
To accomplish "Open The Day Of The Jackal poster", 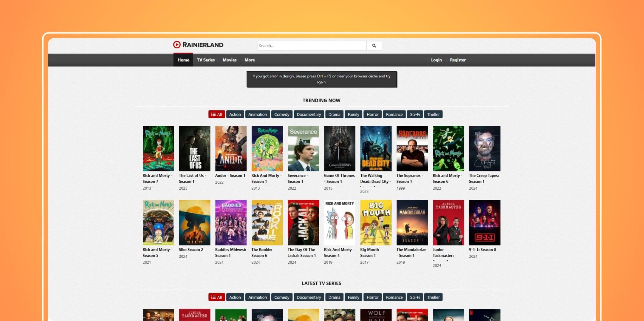I will pos(303,222).
